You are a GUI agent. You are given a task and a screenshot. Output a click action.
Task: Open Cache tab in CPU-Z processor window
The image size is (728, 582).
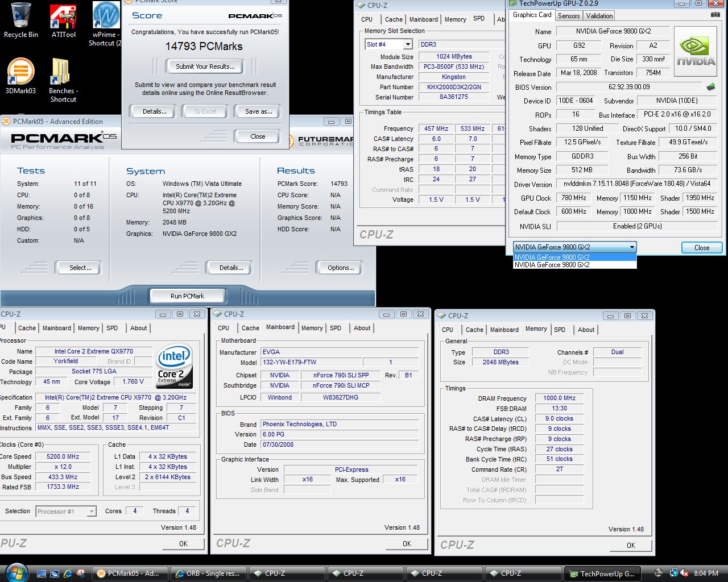[27, 328]
